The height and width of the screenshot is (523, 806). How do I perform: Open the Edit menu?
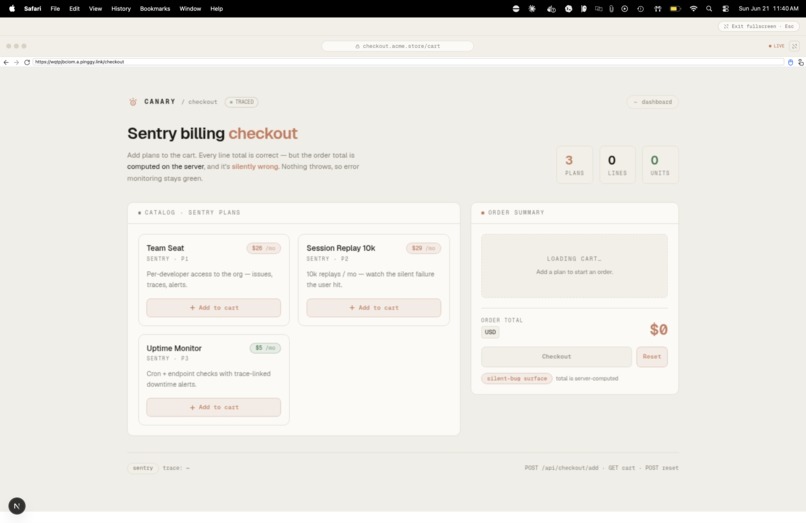75,9
